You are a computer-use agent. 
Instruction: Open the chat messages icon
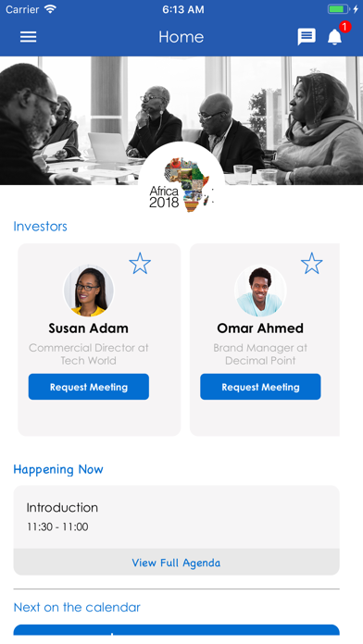tap(307, 37)
